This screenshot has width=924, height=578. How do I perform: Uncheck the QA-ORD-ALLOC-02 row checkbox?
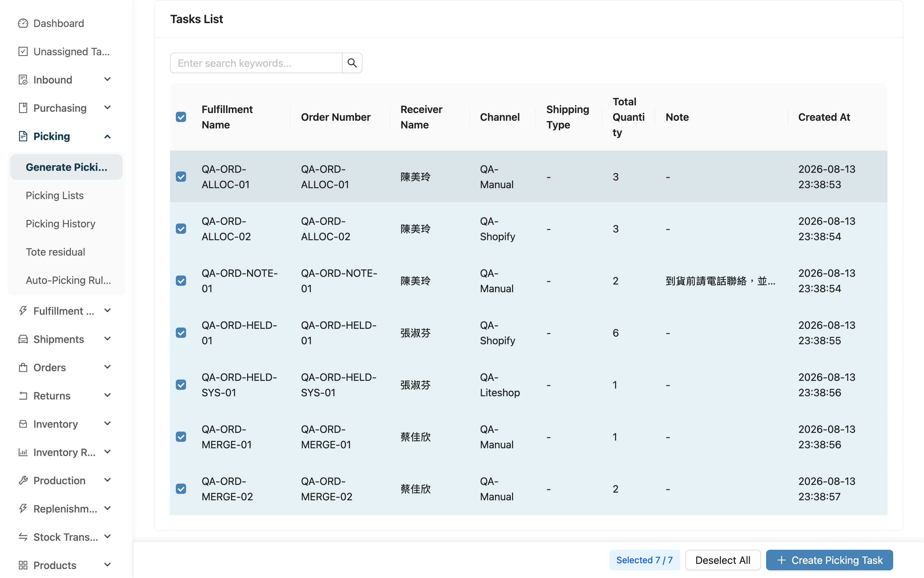click(181, 229)
